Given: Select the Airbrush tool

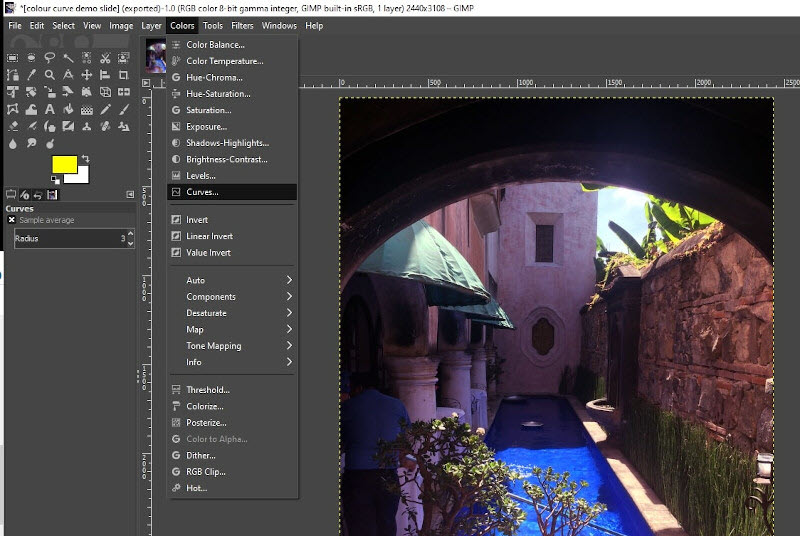Looking at the screenshot, I should pyautogui.click(x=31, y=126).
